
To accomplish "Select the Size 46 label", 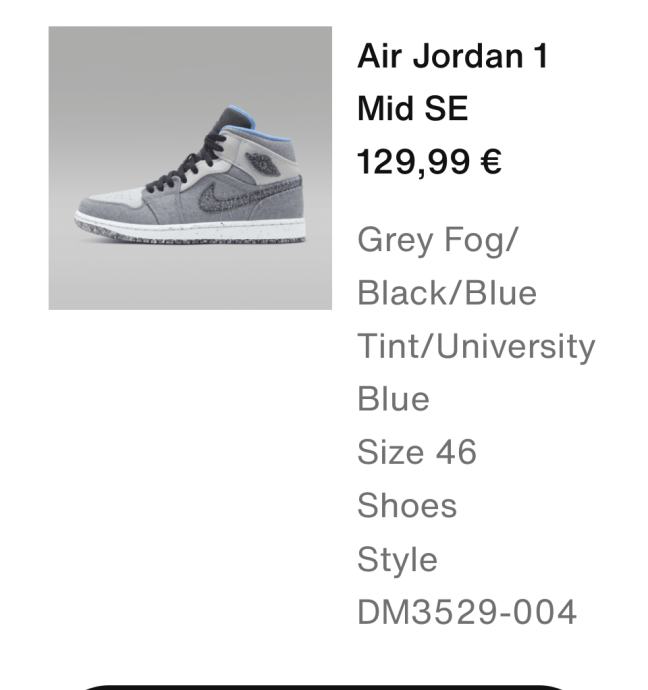I will click(417, 452).
